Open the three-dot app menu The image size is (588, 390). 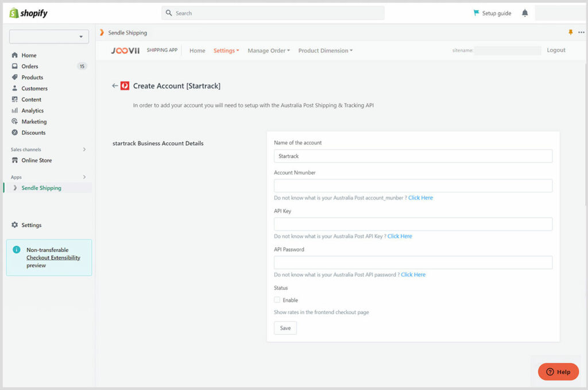[x=581, y=32]
